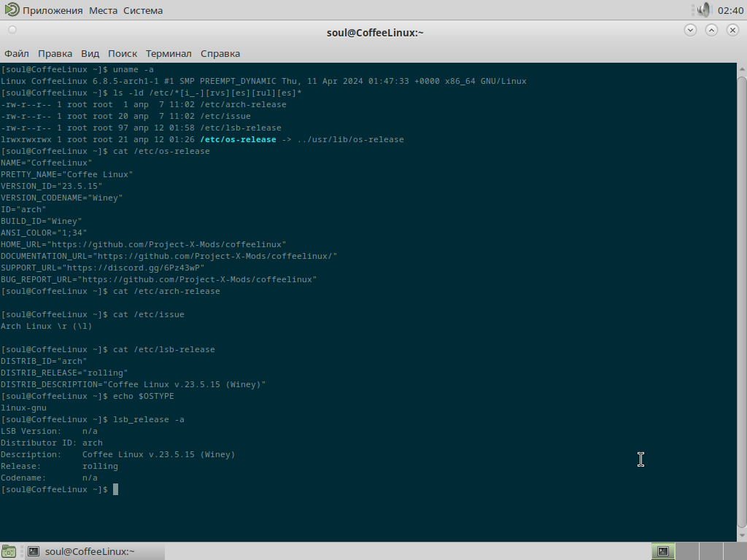Click the Show Desktop icon in the bottom panel
Image resolution: width=747 pixels, height=560 pixels.
pyautogui.click(x=9, y=551)
